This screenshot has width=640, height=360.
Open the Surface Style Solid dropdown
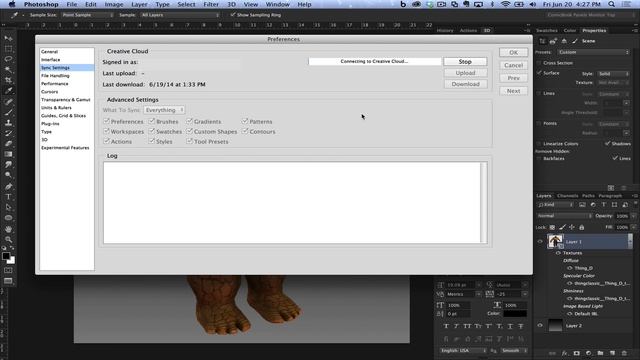(613, 74)
